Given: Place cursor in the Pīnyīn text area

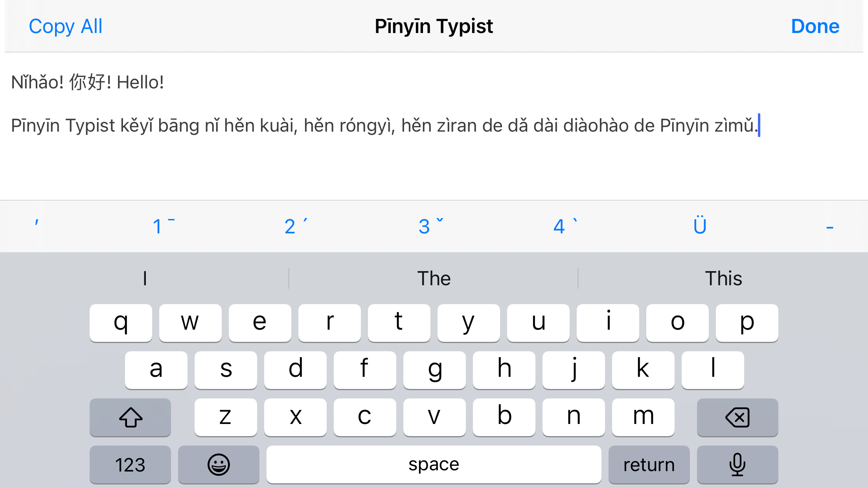Looking at the screenshot, I should pyautogui.click(x=434, y=126).
